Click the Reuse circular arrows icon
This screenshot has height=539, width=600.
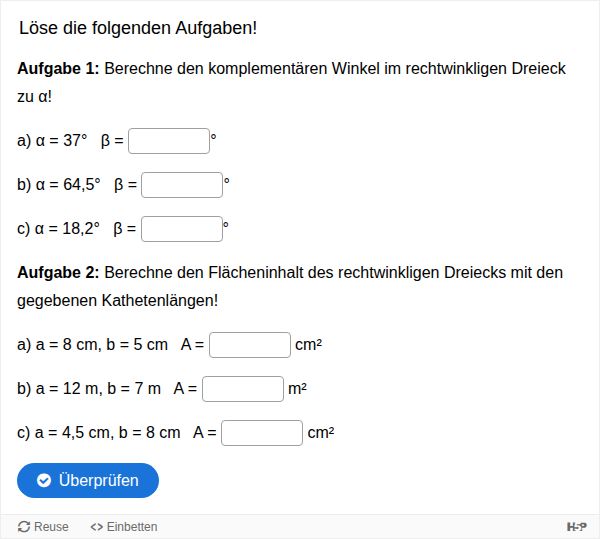[x=24, y=527]
